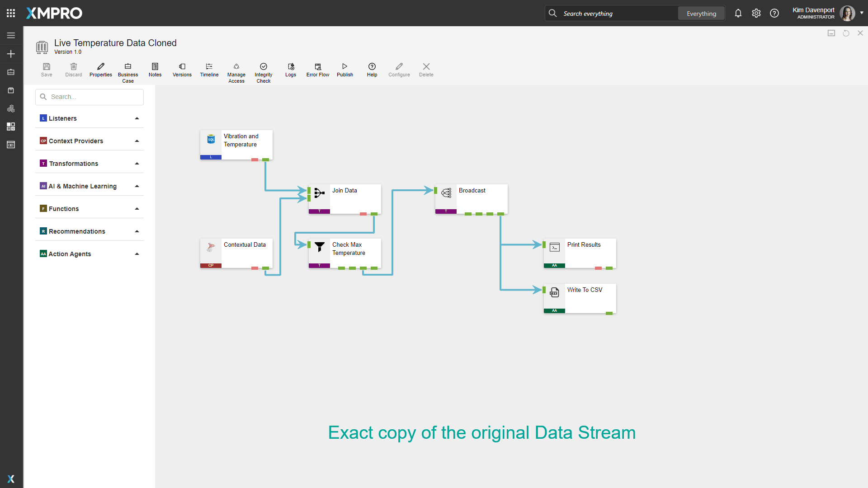This screenshot has width=868, height=488.
Task: Open the hamburger menu in the left sidebar
Action: [x=11, y=35]
